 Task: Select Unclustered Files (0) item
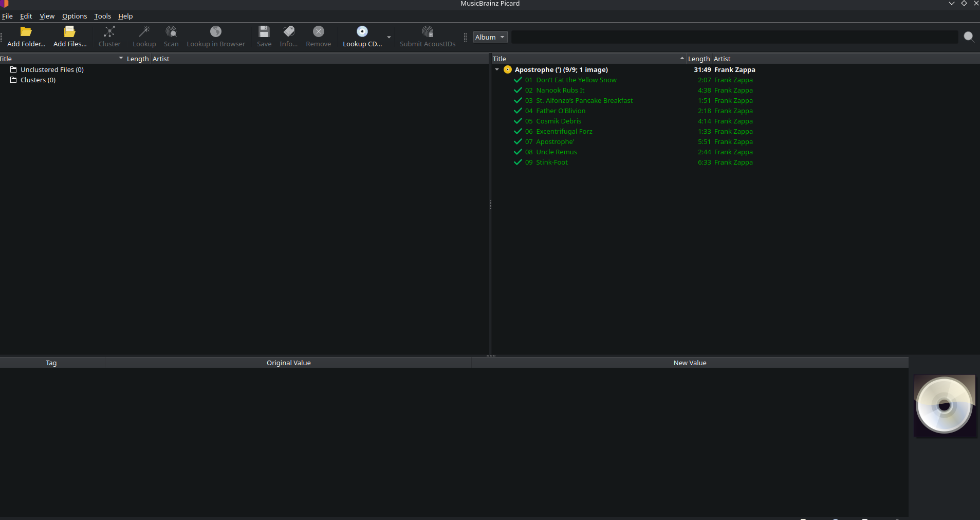52,69
